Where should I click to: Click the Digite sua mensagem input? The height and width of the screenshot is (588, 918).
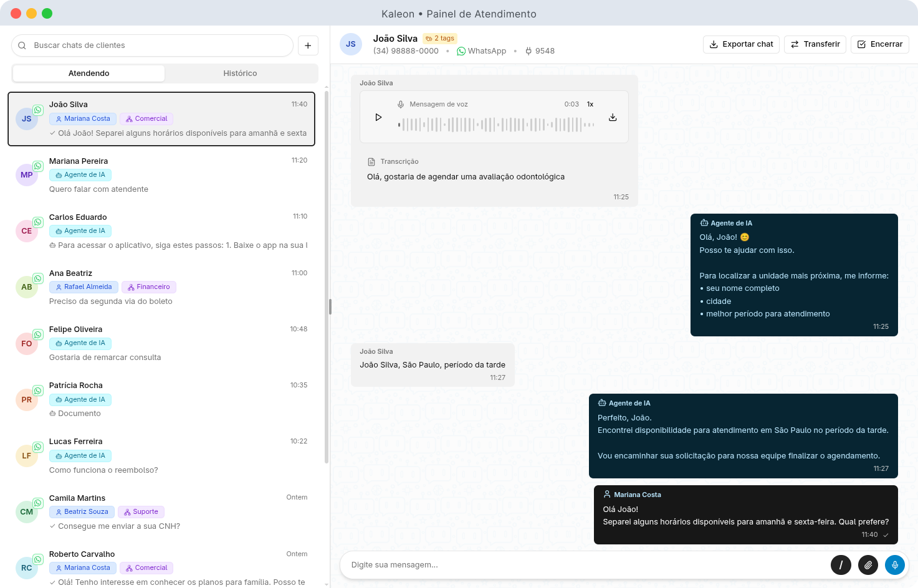(x=586, y=565)
